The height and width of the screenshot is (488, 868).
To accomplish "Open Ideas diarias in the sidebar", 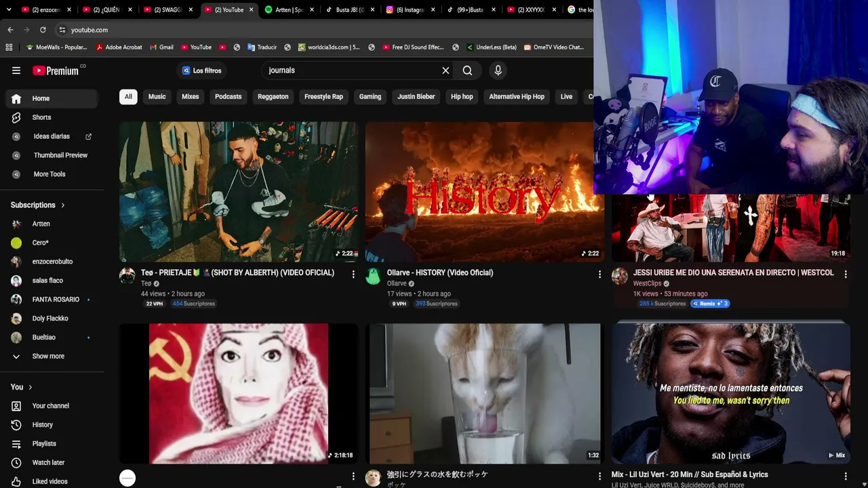I will pos(52,136).
